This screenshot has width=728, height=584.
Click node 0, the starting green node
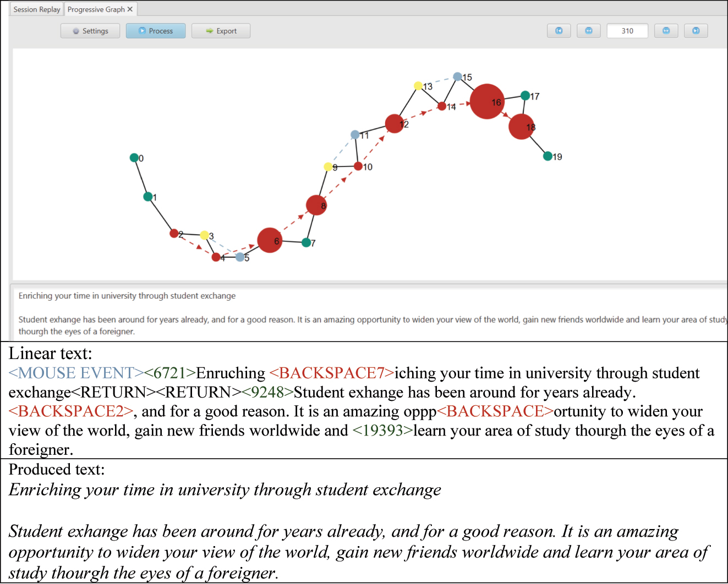135,158
